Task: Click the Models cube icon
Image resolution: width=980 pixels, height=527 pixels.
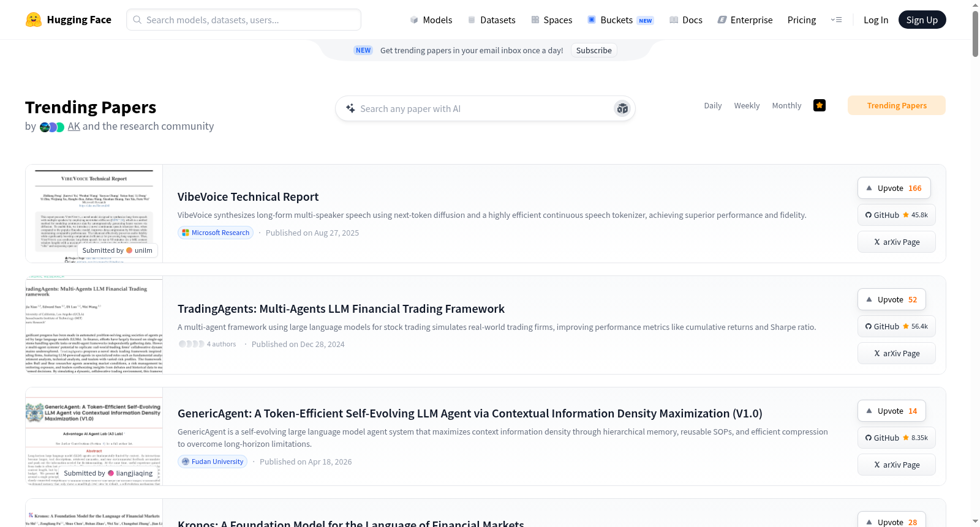Action: [414, 20]
